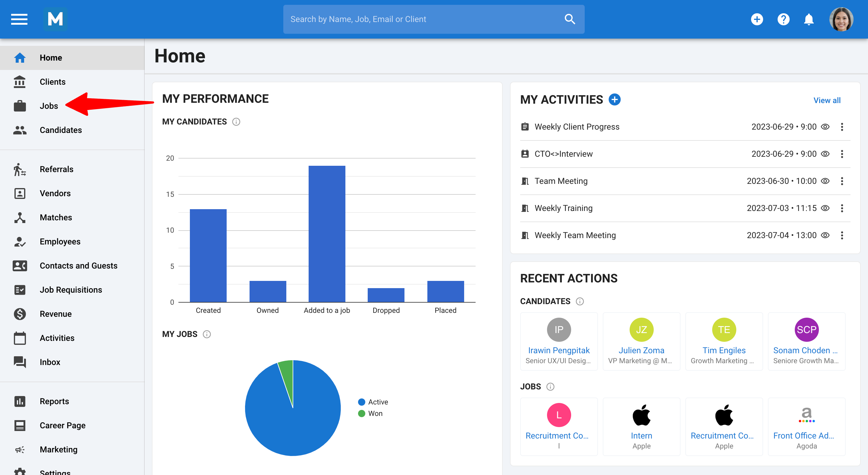Viewport: 868px width, 475px height.
Task: Open Jobs in sidebar
Action: pos(72,106)
